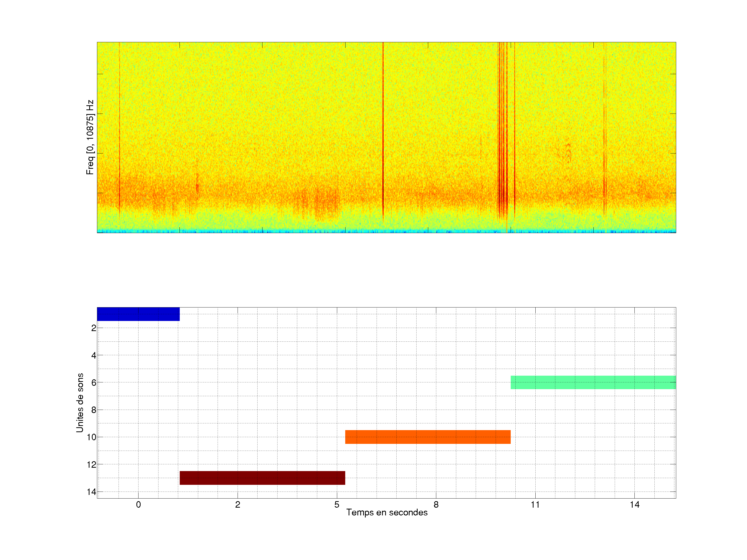The height and width of the screenshot is (560, 747).
Task: Click the 'Unites de sons' y-axis label
Action: pyautogui.click(x=80, y=403)
